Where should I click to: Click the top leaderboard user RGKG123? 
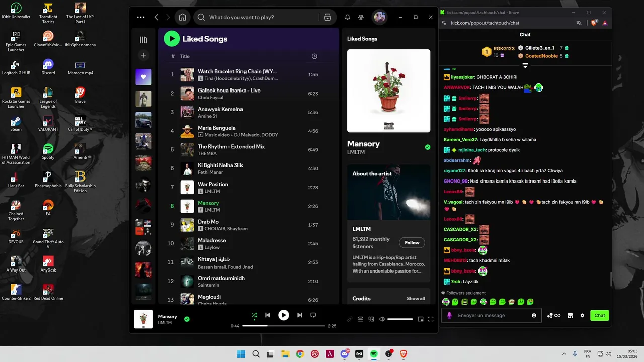[x=504, y=49]
